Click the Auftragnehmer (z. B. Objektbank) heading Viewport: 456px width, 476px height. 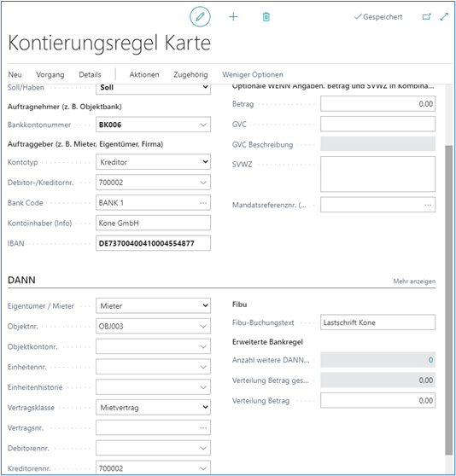(x=64, y=107)
